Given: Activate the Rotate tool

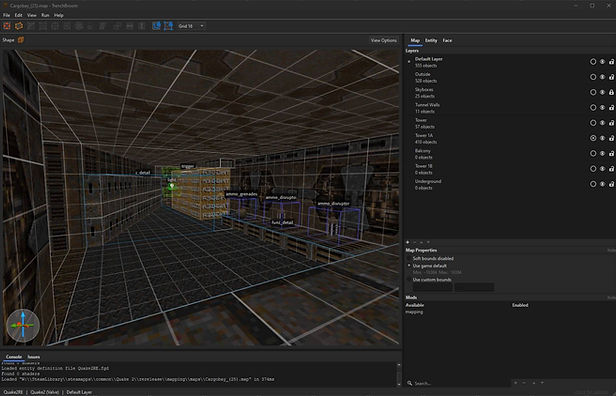Looking at the screenshot, I should tap(79, 26).
